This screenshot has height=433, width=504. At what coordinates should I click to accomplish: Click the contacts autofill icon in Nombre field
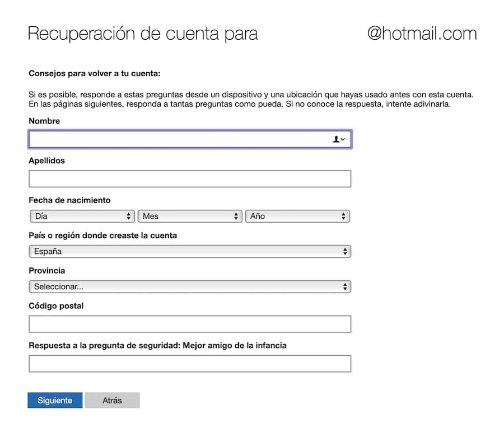point(338,139)
